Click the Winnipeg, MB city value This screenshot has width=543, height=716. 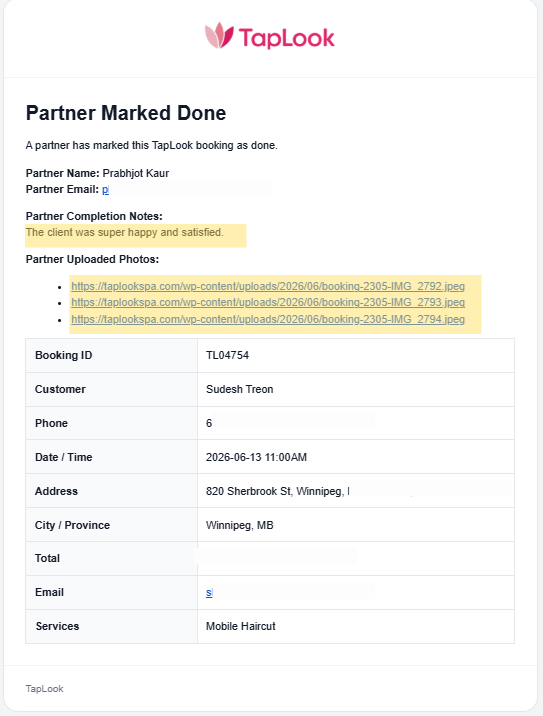pyautogui.click(x=240, y=525)
